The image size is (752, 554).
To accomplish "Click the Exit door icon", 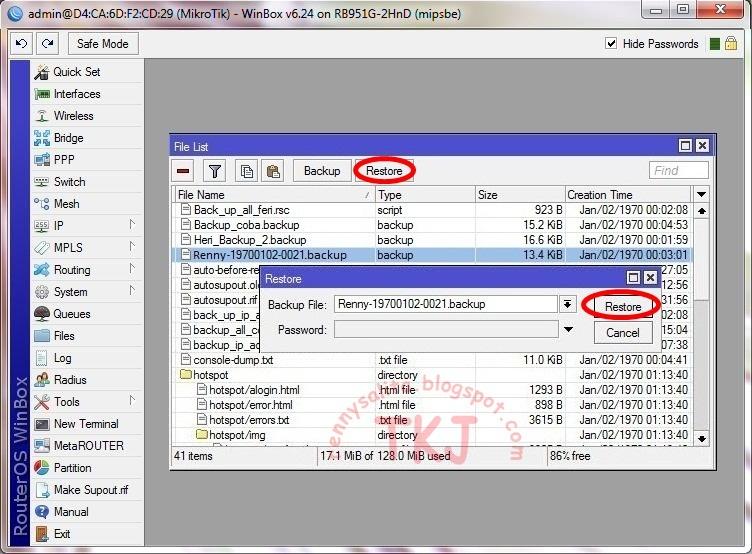I will click(42, 534).
